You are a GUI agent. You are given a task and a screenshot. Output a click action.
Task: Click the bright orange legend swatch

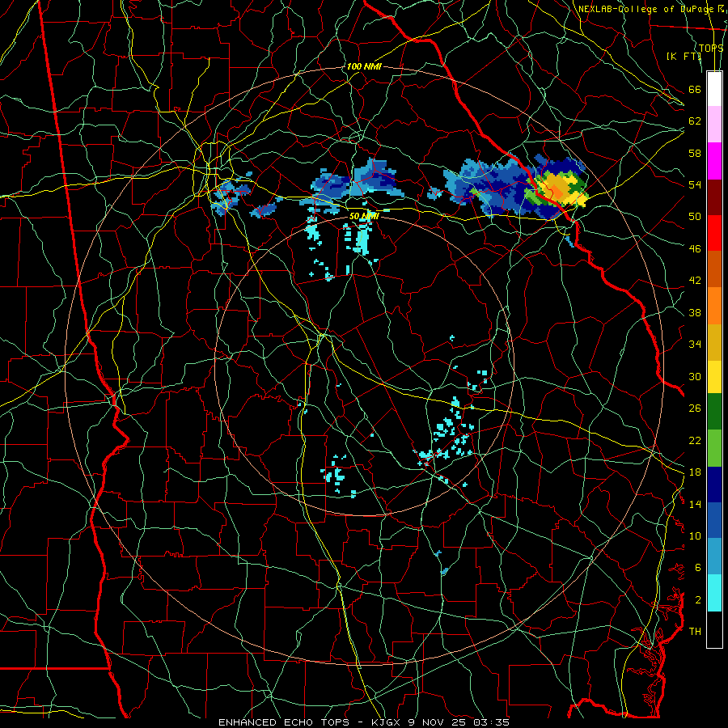tap(714, 306)
